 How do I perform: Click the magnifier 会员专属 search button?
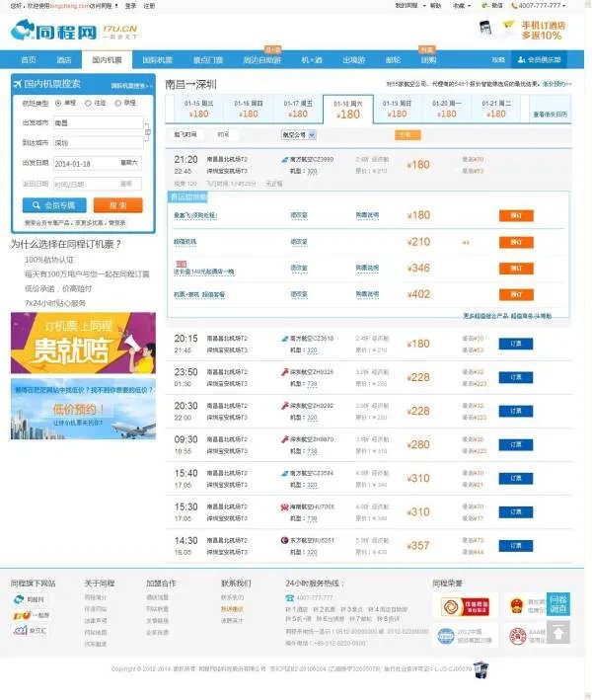pyautogui.click(x=53, y=205)
